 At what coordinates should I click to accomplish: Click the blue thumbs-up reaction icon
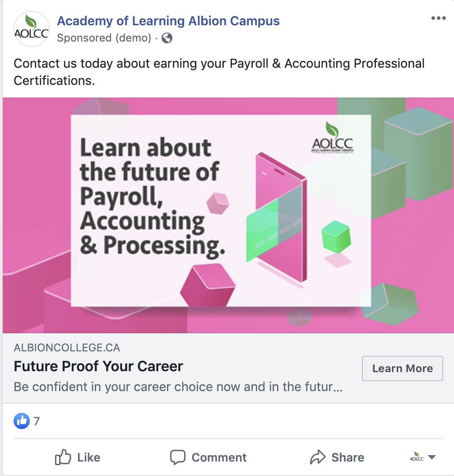22,421
